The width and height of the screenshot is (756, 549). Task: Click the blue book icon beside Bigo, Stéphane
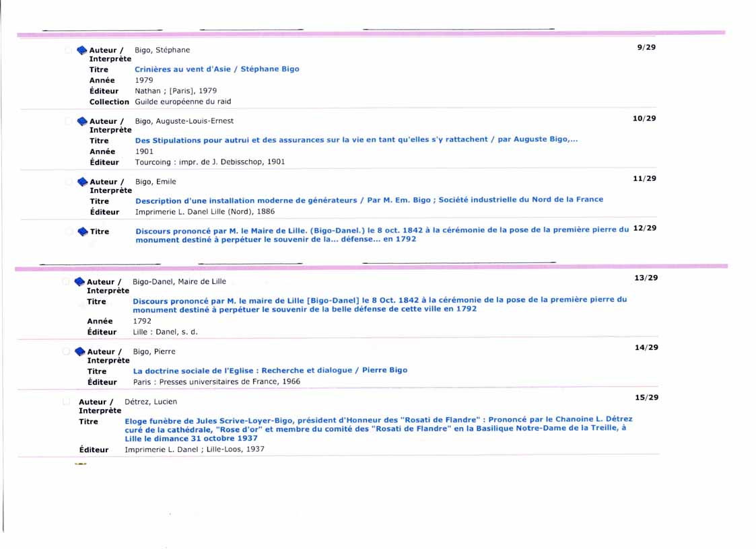82,50
